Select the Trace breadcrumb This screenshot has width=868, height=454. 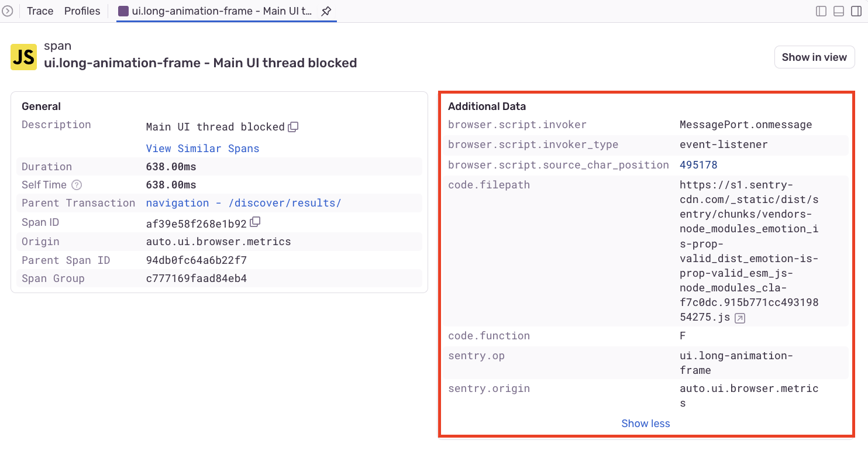tap(39, 11)
